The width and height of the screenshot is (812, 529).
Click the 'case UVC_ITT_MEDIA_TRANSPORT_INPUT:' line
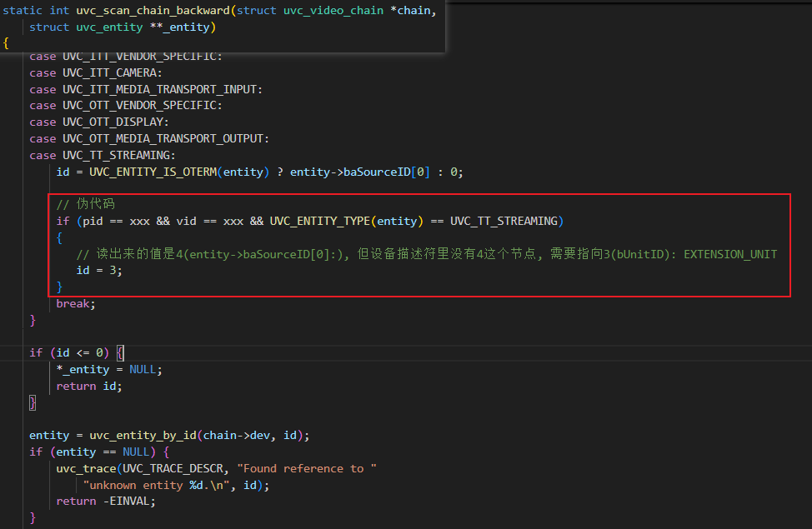point(146,89)
